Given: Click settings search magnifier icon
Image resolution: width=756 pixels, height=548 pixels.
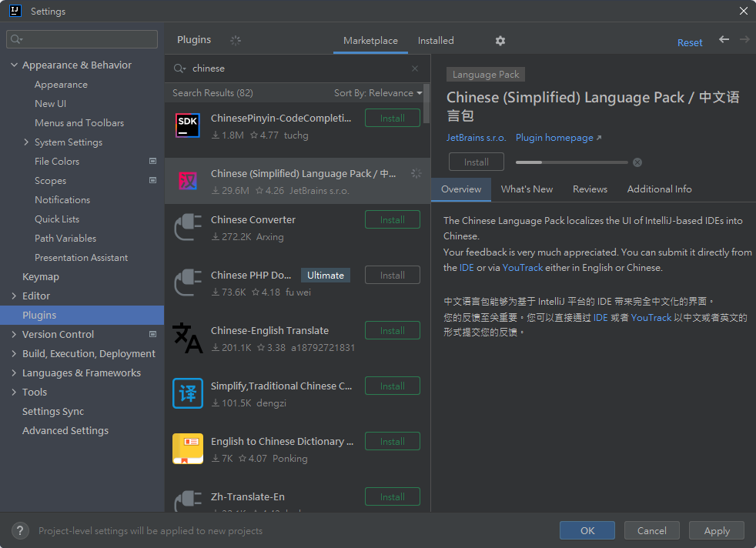Looking at the screenshot, I should (16, 39).
